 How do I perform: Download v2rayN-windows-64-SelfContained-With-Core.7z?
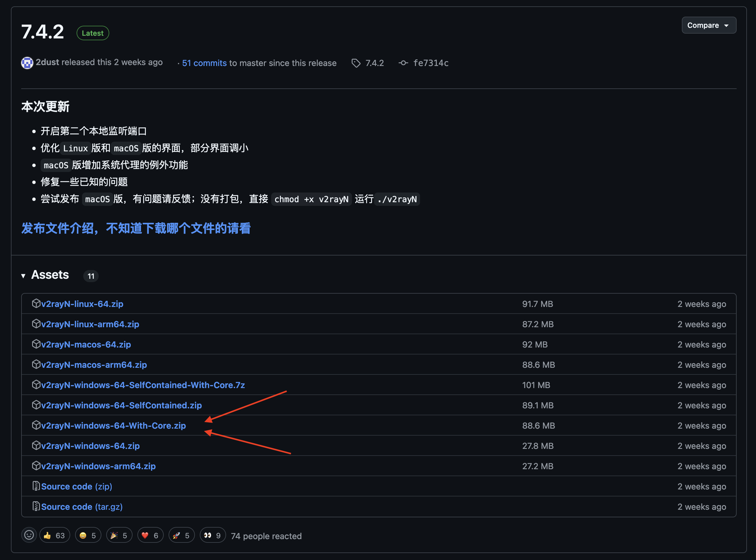[143, 385]
